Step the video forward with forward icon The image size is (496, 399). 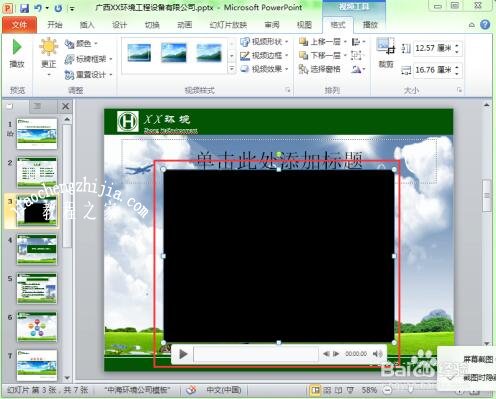[x=336, y=354]
